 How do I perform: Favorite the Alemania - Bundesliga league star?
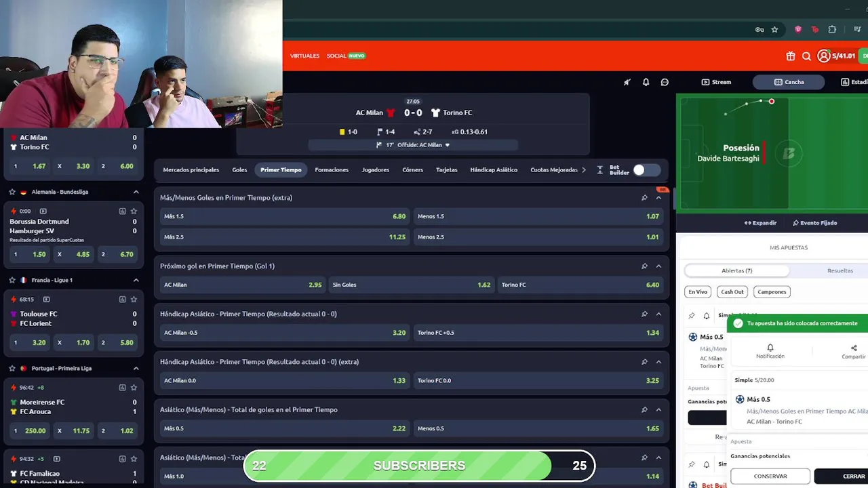click(12, 192)
